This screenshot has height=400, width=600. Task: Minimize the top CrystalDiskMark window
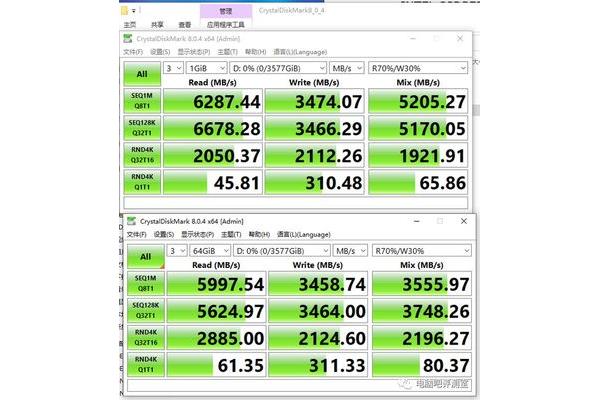pyautogui.click(x=413, y=38)
